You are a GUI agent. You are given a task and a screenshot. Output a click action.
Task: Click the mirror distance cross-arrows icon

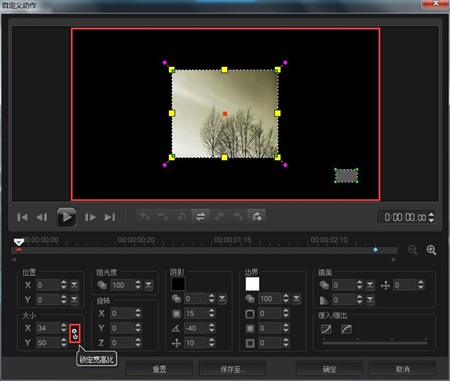[385, 285]
